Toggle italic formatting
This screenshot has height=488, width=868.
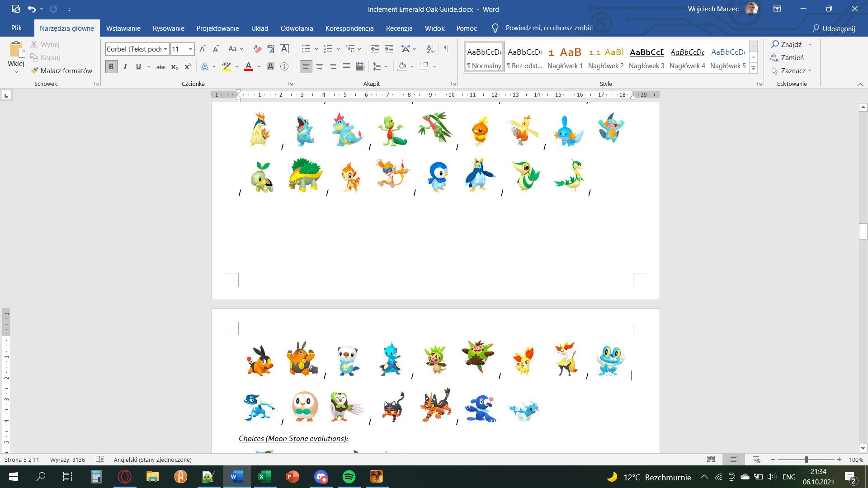pyautogui.click(x=125, y=66)
